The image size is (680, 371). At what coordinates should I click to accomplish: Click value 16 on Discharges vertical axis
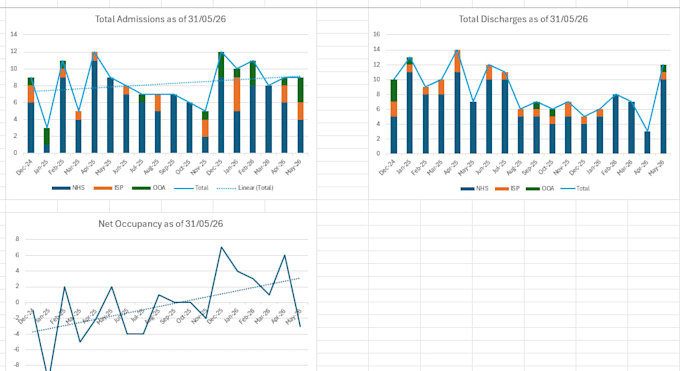click(376, 34)
